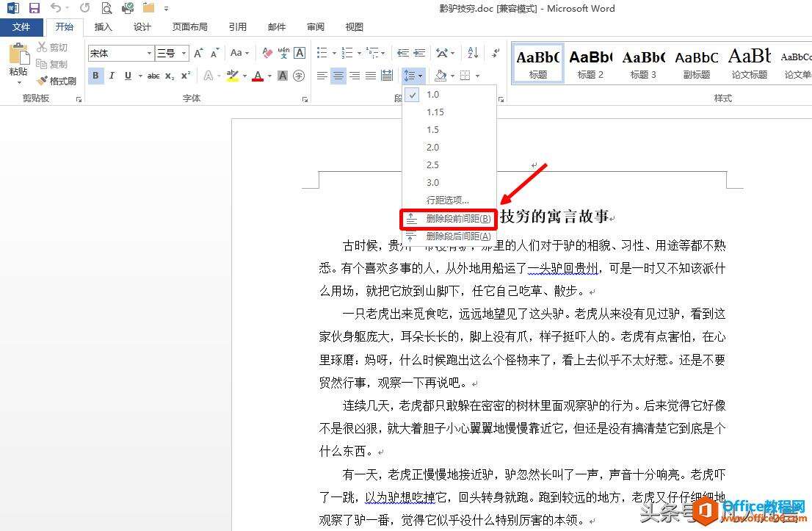
Task: Open the underline style dropdown arrow
Action: (x=139, y=76)
